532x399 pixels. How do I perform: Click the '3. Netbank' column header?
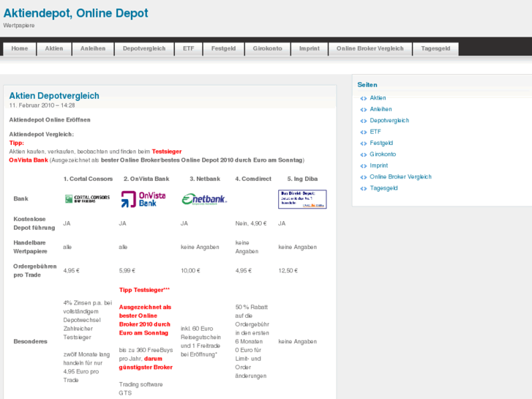(205, 179)
